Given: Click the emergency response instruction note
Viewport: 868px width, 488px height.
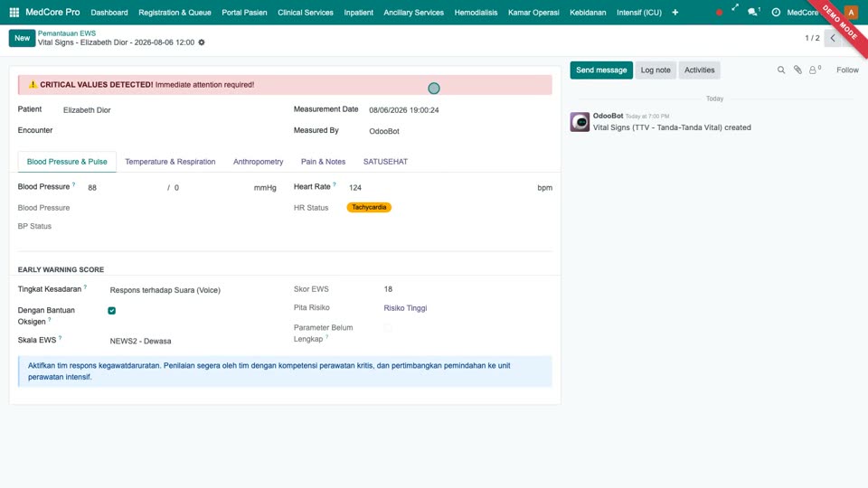Looking at the screenshot, I should point(285,371).
